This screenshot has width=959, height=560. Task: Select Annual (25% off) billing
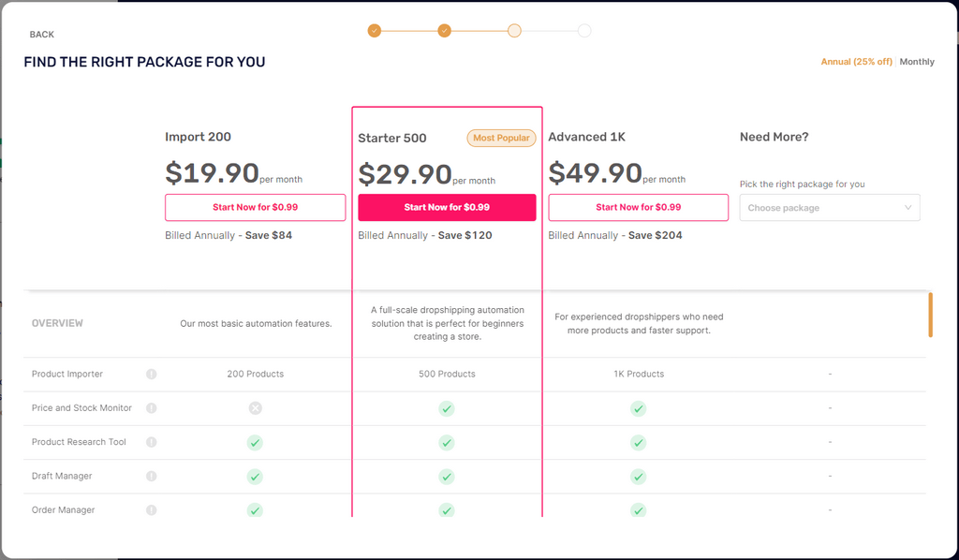click(856, 62)
